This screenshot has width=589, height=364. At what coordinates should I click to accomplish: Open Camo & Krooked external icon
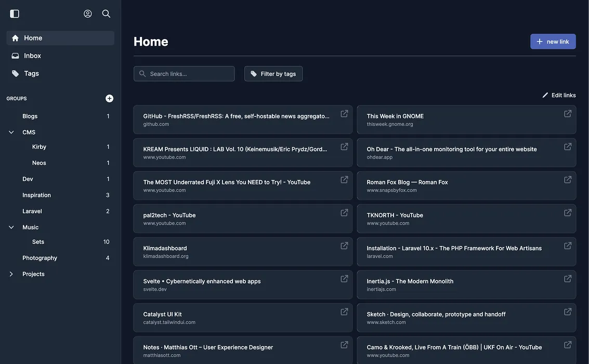coord(568,345)
